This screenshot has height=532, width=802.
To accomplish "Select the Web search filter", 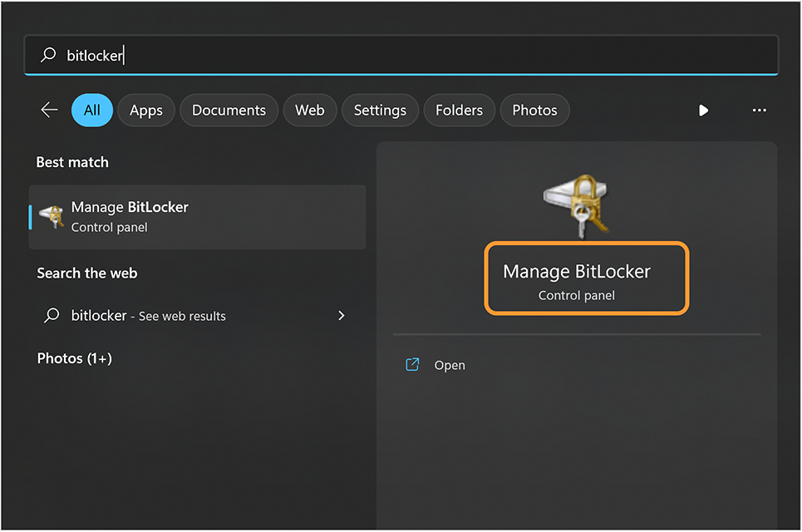I will pyautogui.click(x=309, y=110).
